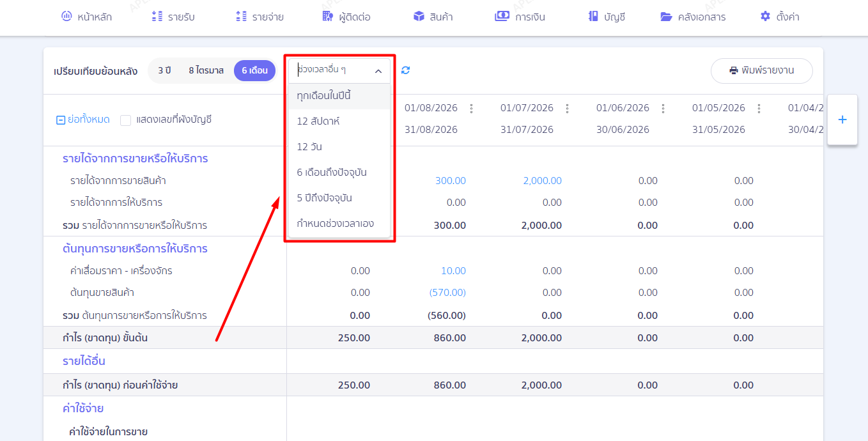The height and width of the screenshot is (441, 868).
Task: Choose กำหนดช่วงเวลาเอง from the dropdown list
Action: pyautogui.click(x=339, y=224)
